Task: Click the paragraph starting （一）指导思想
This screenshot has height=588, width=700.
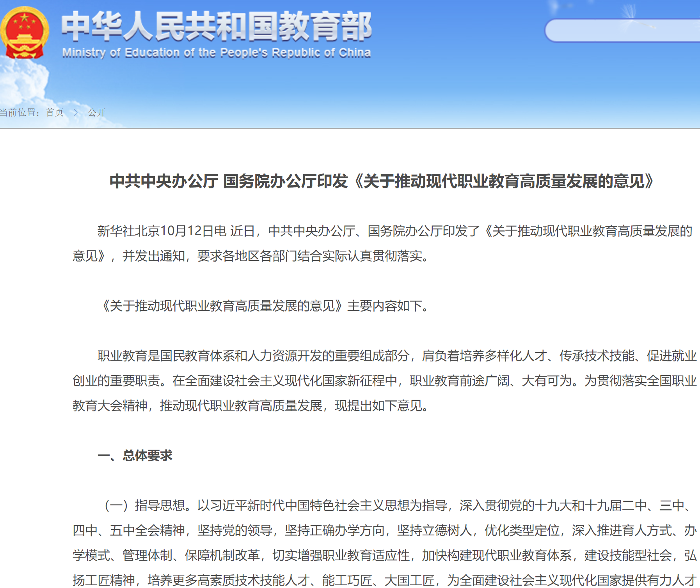Action: pyautogui.click(x=384, y=543)
